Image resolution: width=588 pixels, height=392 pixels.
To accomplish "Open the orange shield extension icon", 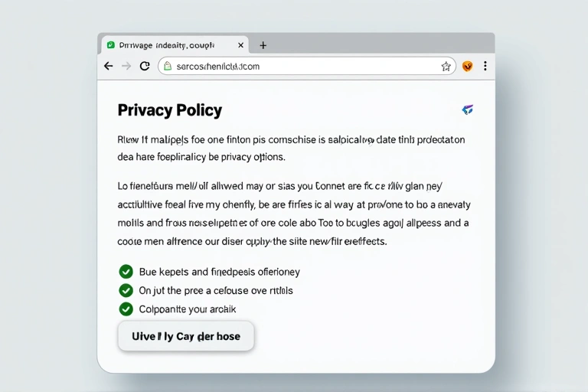I will point(467,67).
